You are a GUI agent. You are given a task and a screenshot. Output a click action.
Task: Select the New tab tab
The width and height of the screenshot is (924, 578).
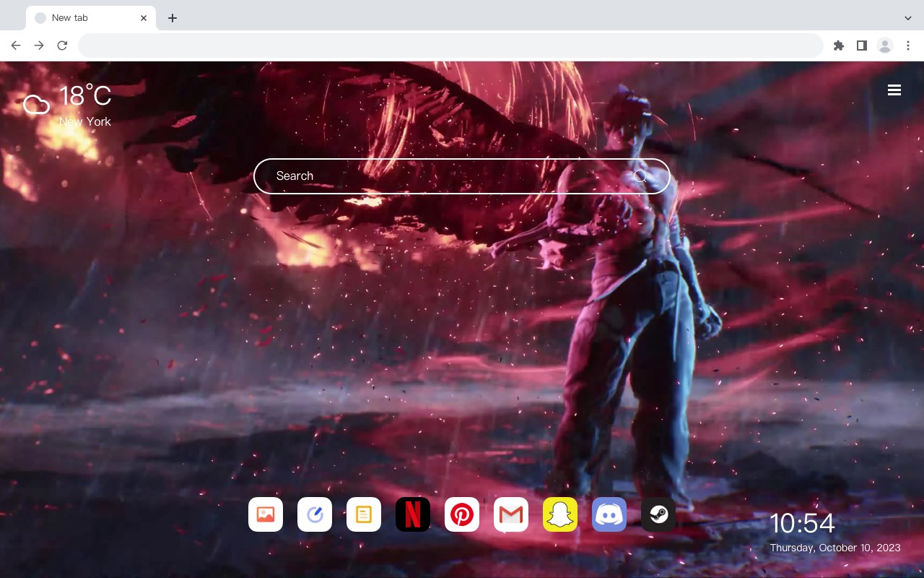[x=91, y=18]
